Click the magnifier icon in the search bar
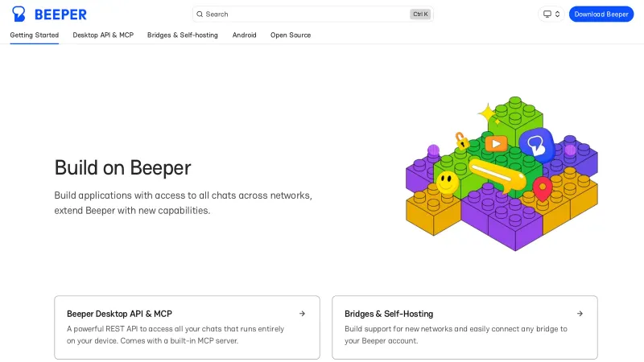 click(x=200, y=14)
